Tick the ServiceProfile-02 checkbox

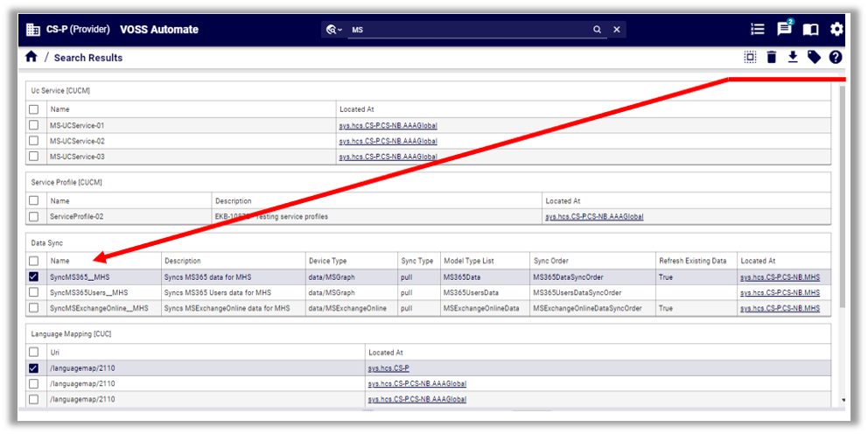pyautogui.click(x=34, y=216)
